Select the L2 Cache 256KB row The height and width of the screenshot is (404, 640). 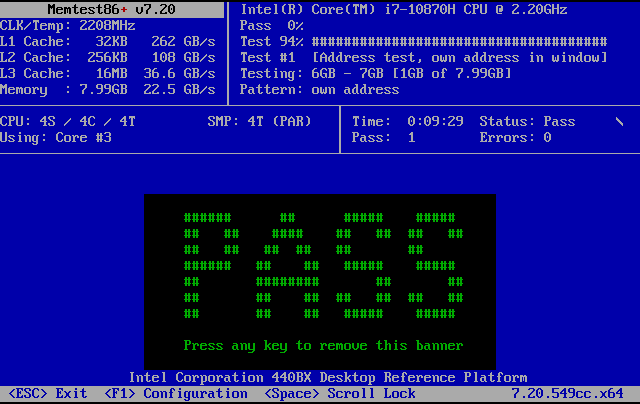[108, 58]
